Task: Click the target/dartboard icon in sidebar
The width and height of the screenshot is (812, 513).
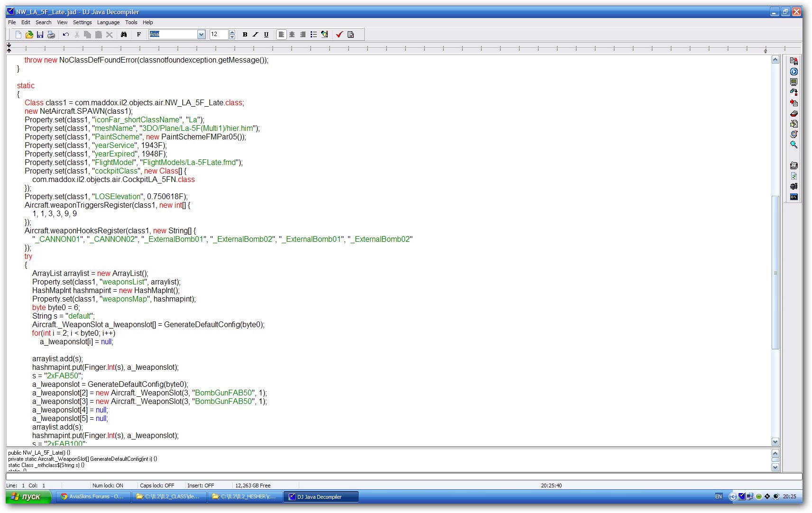Action: 794,134
